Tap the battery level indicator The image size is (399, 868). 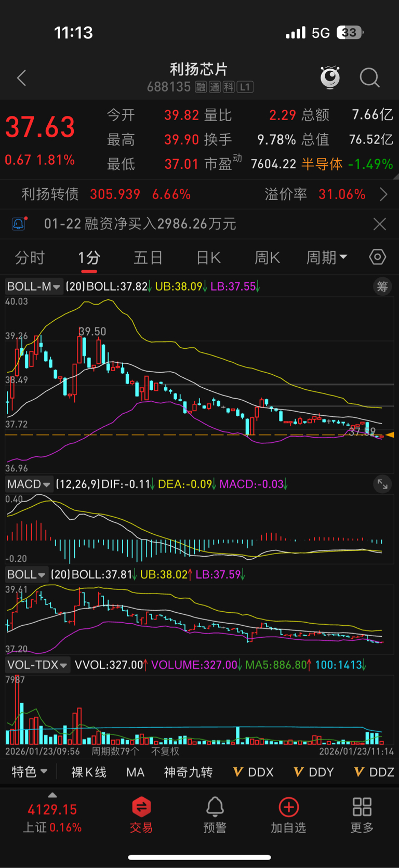[350, 33]
